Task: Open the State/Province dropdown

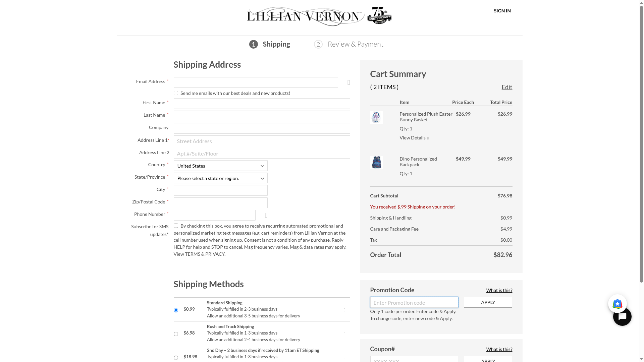Action: pos(220,178)
